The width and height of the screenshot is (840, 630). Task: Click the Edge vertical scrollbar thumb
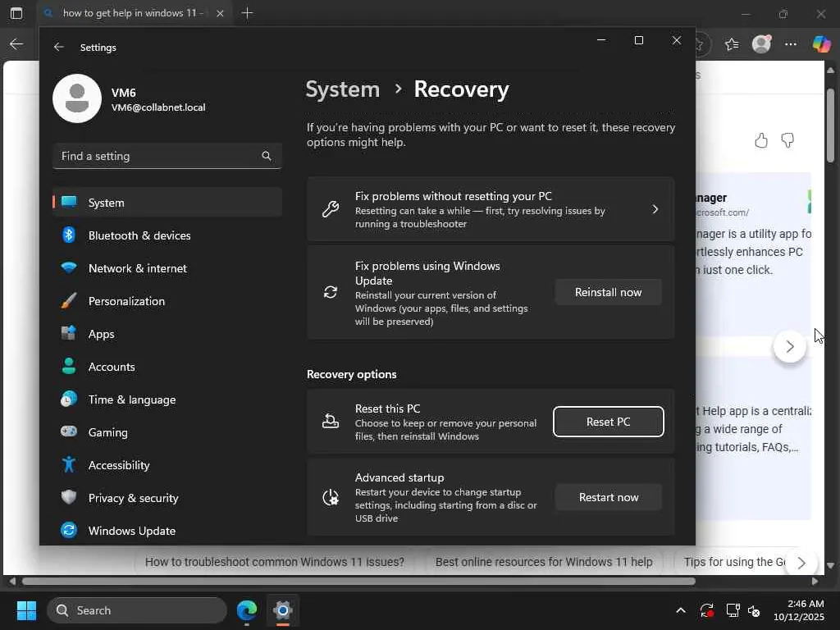tap(830, 125)
